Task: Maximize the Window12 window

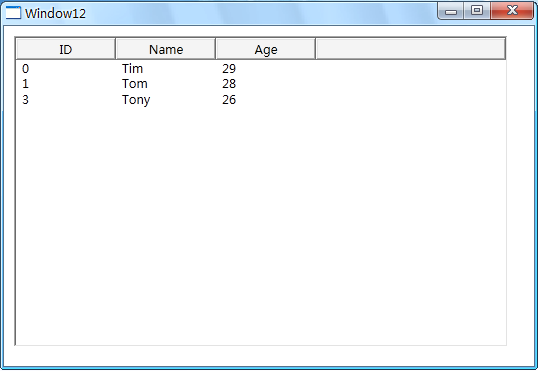Action: coord(477,11)
